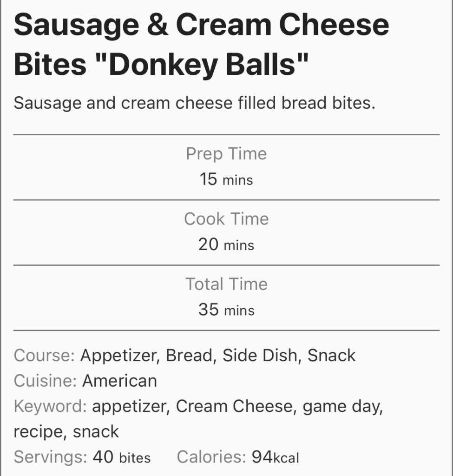Select the 15 mins prep time value
This screenshot has height=476, width=453.
click(x=226, y=179)
